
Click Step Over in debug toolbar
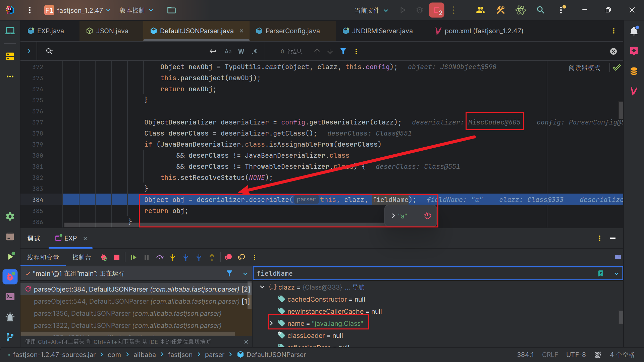pyautogui.click(x=160, y=257)
